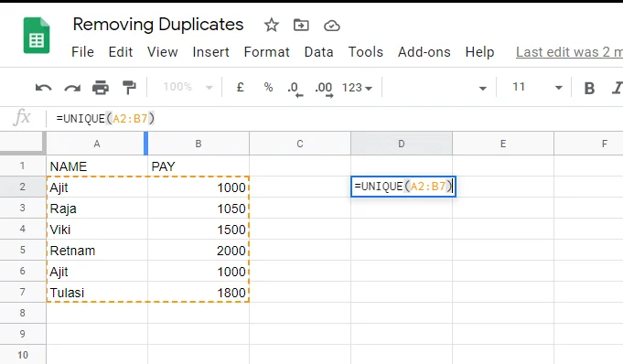Click the D2 cell with UNIQUE formula

click(x=403, y=187)
